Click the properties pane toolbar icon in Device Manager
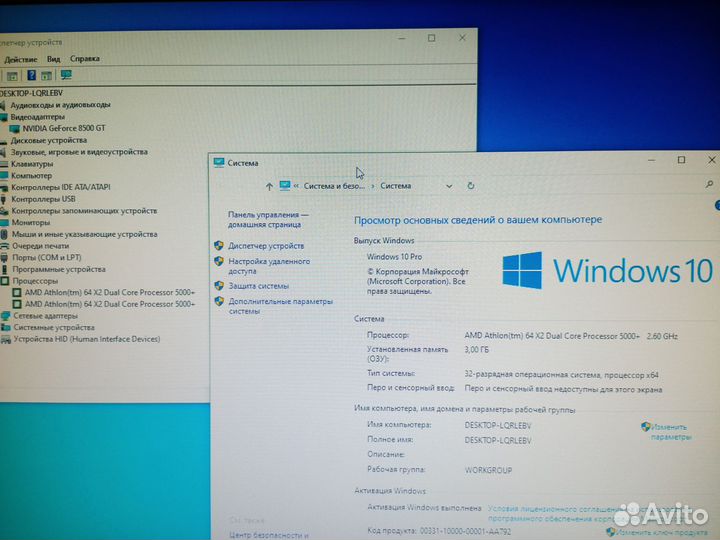Screen dimensions: 720x540 click(12, 76)
